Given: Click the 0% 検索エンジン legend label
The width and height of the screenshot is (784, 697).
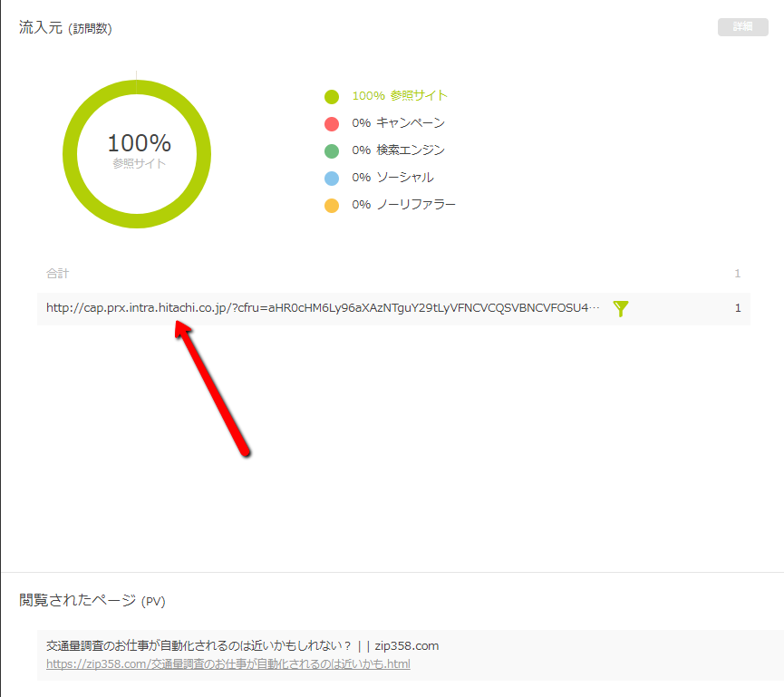Looking at the screenshot, I should 398,150.
